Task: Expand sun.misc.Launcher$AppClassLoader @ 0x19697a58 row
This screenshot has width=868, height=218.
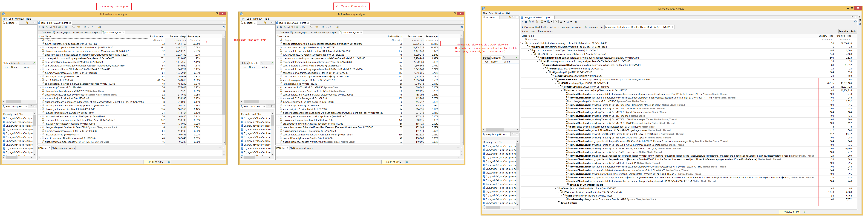Action: pyautogui.click(x=40, y=44)
